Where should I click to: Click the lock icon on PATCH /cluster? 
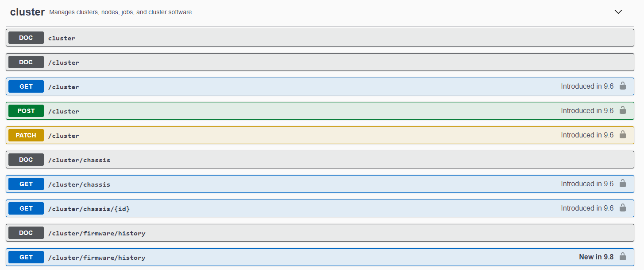[x=623, y=135]
